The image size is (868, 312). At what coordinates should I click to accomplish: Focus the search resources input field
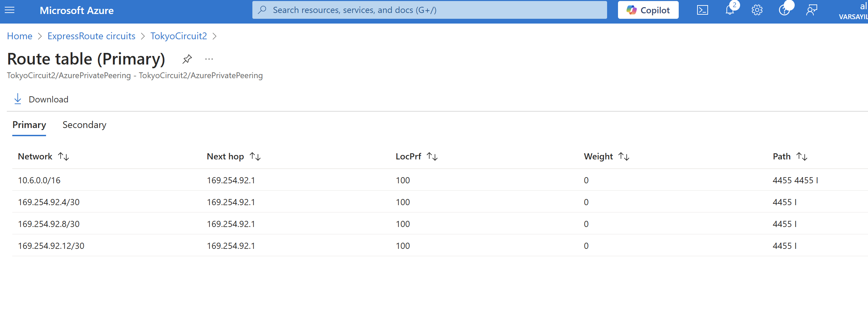[430, 10]
